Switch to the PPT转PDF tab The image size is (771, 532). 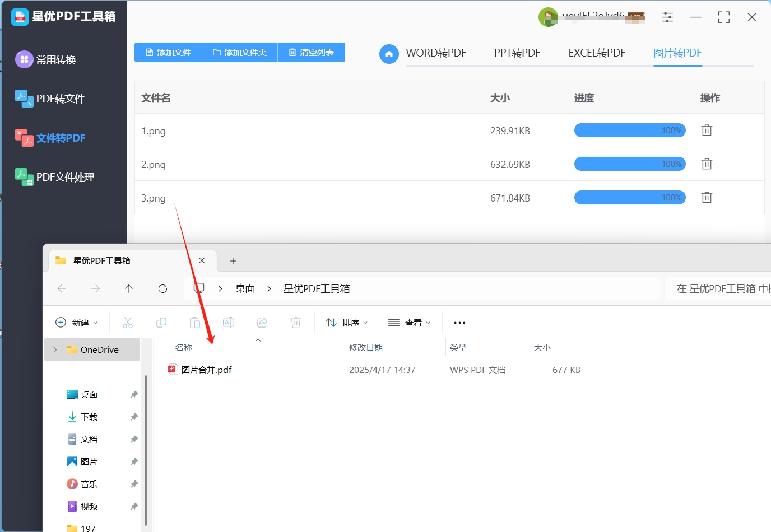[x=517, y=53]
